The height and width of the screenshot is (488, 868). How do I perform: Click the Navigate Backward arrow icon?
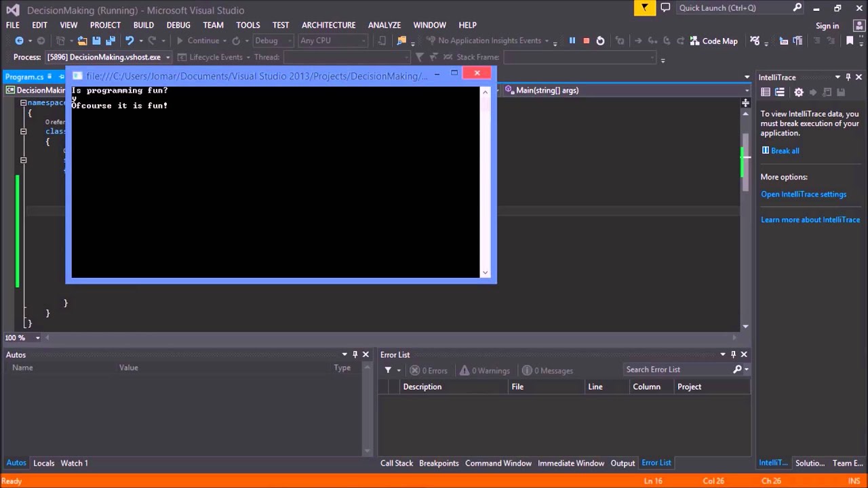[19, 41]
